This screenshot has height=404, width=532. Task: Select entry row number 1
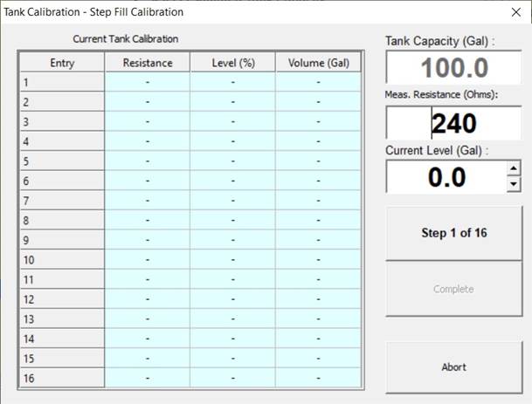(62, 82)
